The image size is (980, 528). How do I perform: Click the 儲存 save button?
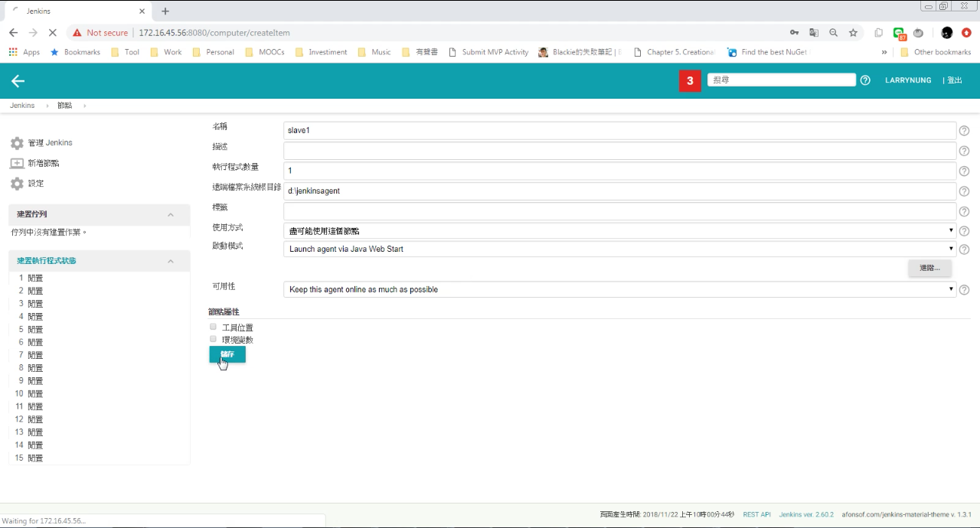tap(227, 354)
